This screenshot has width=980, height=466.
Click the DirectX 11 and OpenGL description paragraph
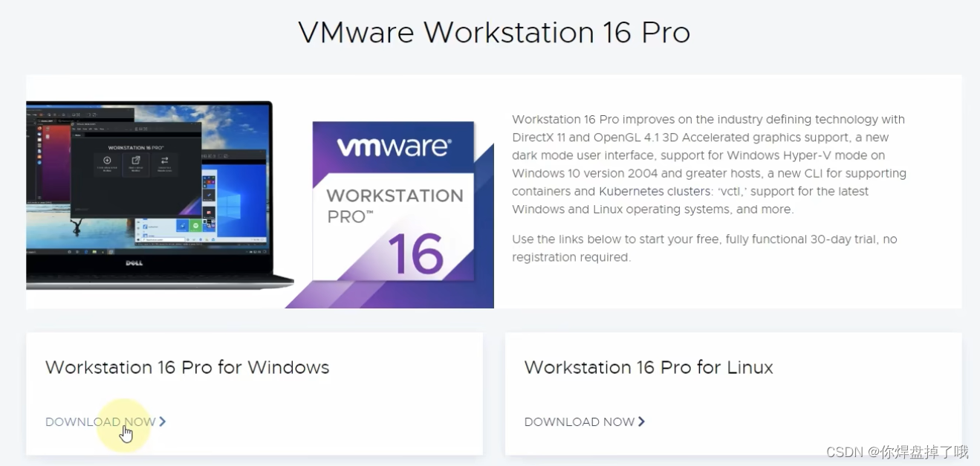click(x=710, y=164)
